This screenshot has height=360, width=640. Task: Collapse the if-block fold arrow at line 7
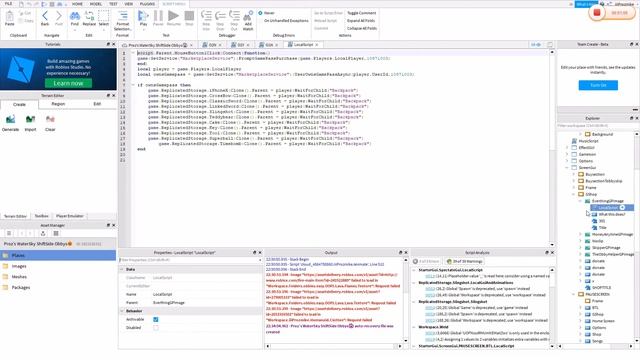[x=133, y=85]
